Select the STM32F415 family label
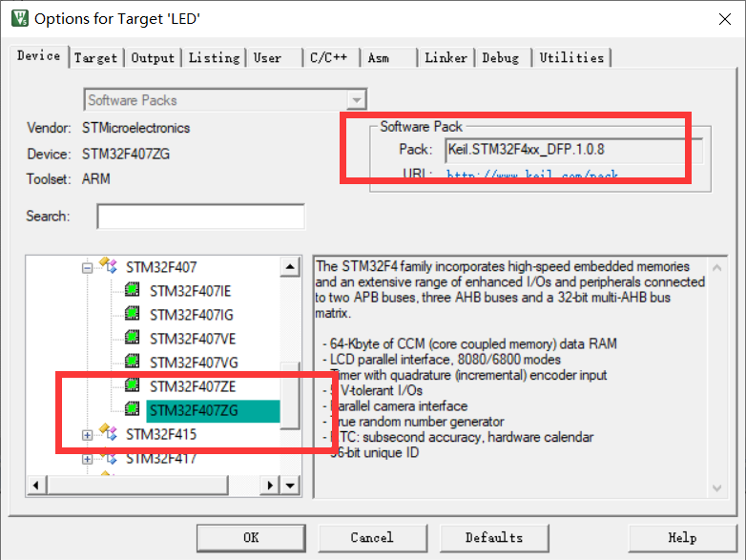The image size is (746, 560). [161, 434]
